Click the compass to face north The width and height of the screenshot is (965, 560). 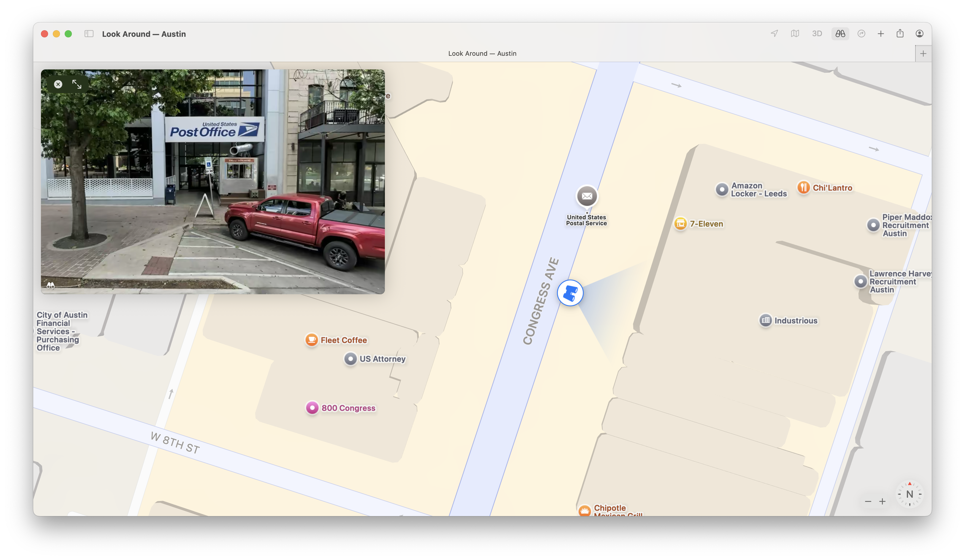[x=910, y=494]
